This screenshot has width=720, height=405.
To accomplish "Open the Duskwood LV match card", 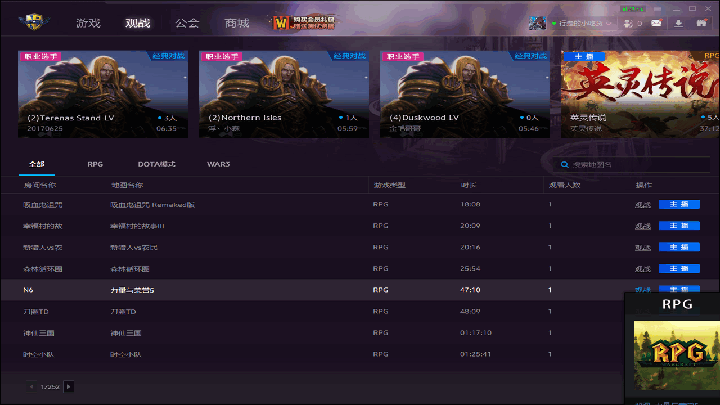I will [x=465, y=94].
